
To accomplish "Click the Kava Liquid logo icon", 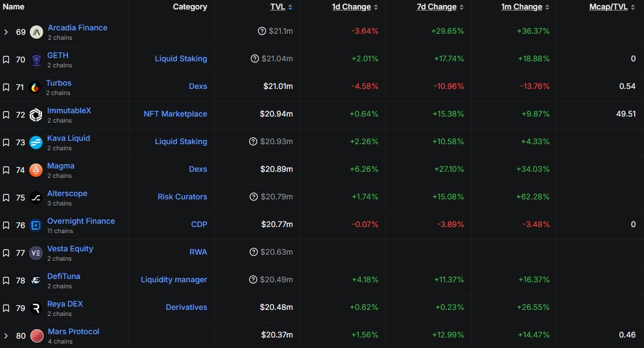I will point(36,143).
